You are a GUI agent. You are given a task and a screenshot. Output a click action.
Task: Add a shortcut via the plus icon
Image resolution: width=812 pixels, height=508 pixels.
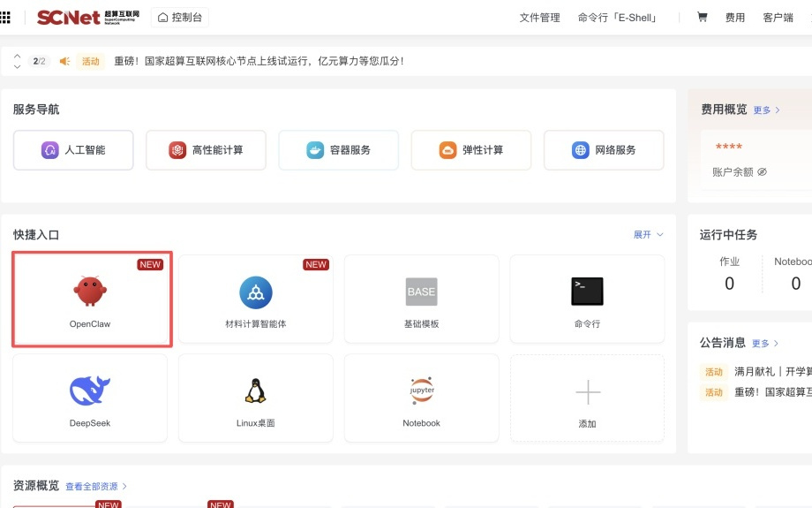coord(588,392)
